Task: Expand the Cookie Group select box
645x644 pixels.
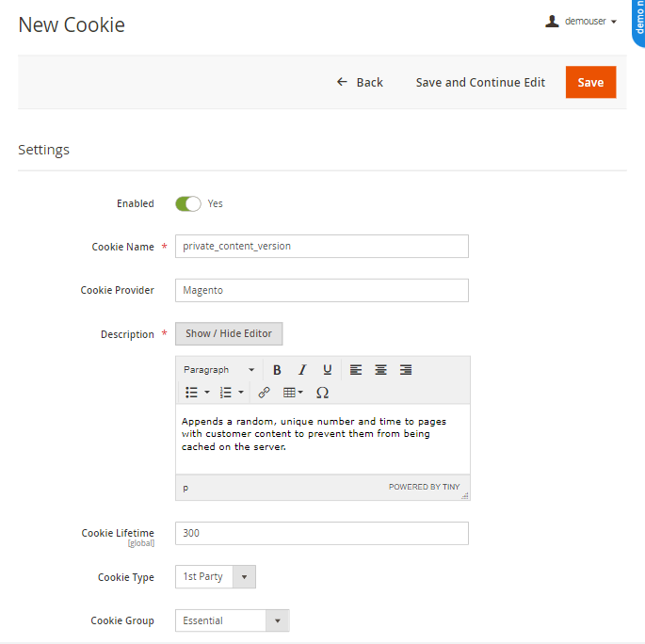Action: [233, 620]
